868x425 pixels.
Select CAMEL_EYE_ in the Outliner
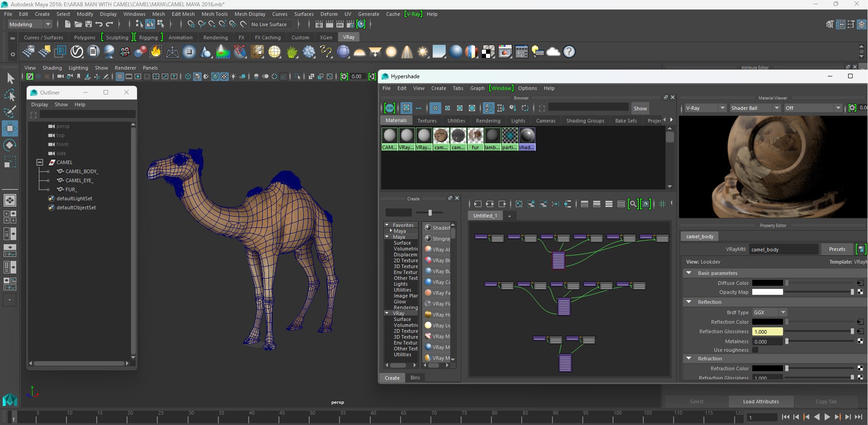point(79,180)
